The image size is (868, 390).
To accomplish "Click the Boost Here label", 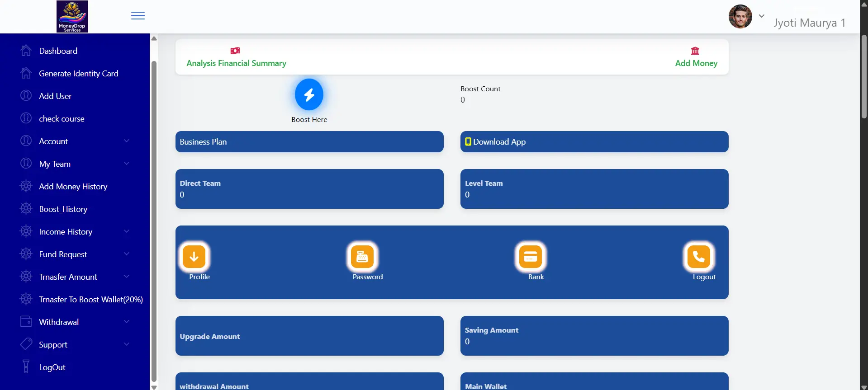I will click(x=309, y=120).
